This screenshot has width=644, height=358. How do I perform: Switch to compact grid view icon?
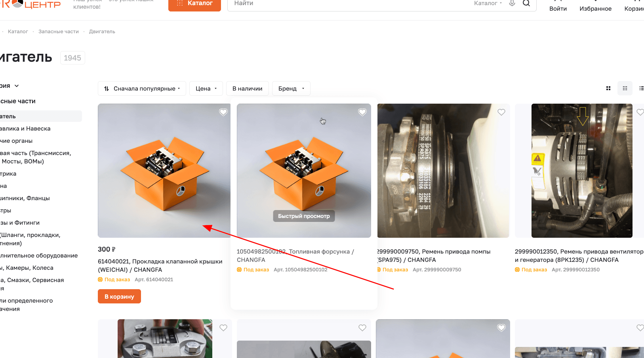[625, 88]
